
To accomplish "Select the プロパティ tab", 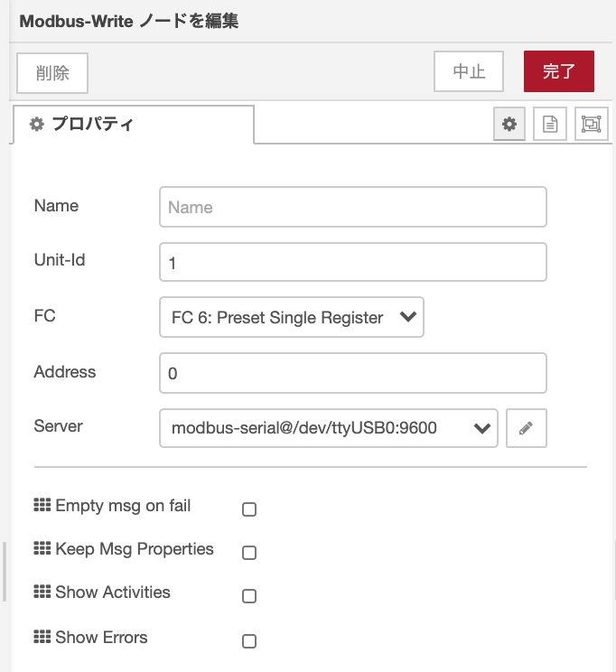I will [x=134, y=125].
